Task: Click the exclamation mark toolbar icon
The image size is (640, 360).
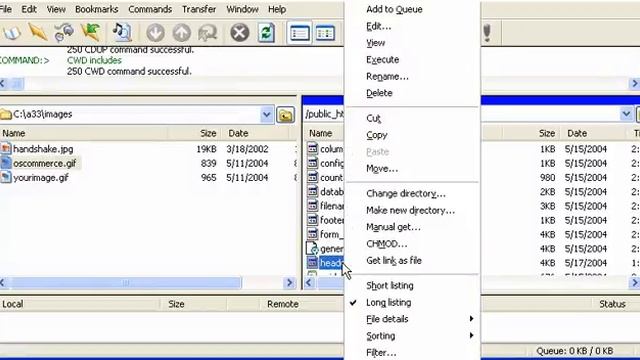Action: tap(487, 33)
